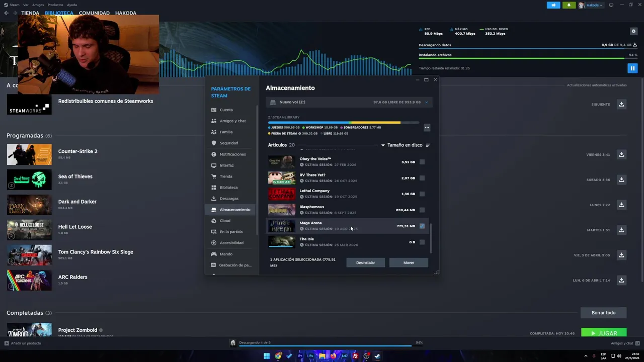644x362 pixels.
Task: Click download icon for Counter-Strike 2
Action: click(621, 154)
